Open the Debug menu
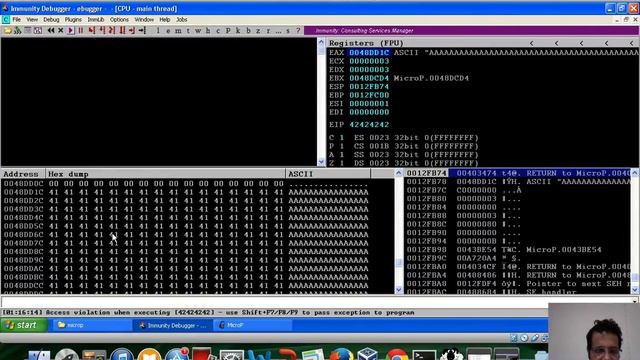 pyautogui.click(x=51, y=20)
